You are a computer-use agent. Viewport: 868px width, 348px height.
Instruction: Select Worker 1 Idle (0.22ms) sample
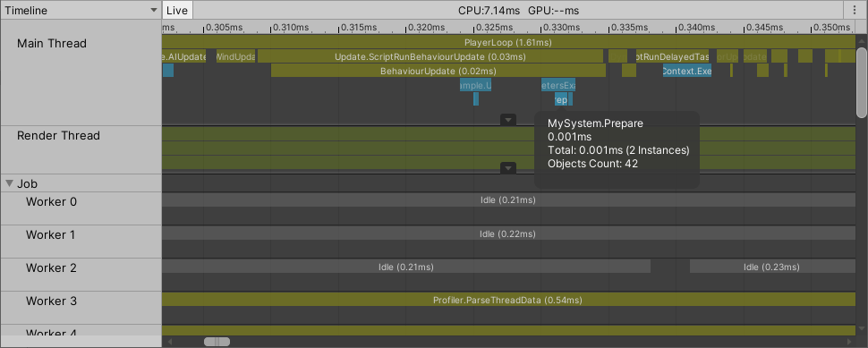click(508, 233)
